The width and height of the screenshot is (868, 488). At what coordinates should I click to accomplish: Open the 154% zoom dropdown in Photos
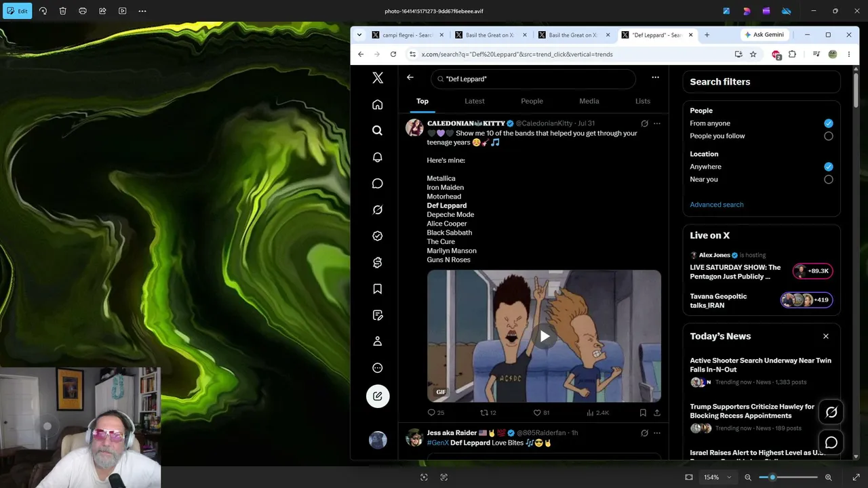[717, 477]
